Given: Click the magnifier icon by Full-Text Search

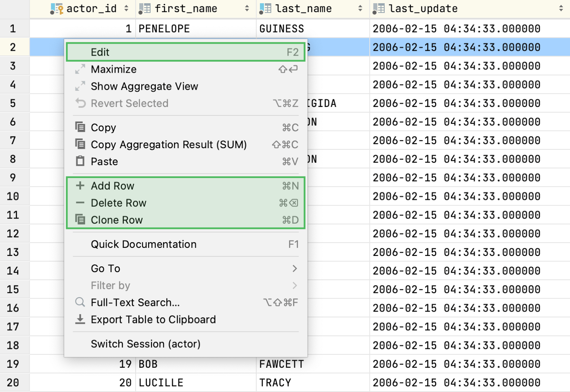Looking at the screenshot, I should [x=80, y=302].
